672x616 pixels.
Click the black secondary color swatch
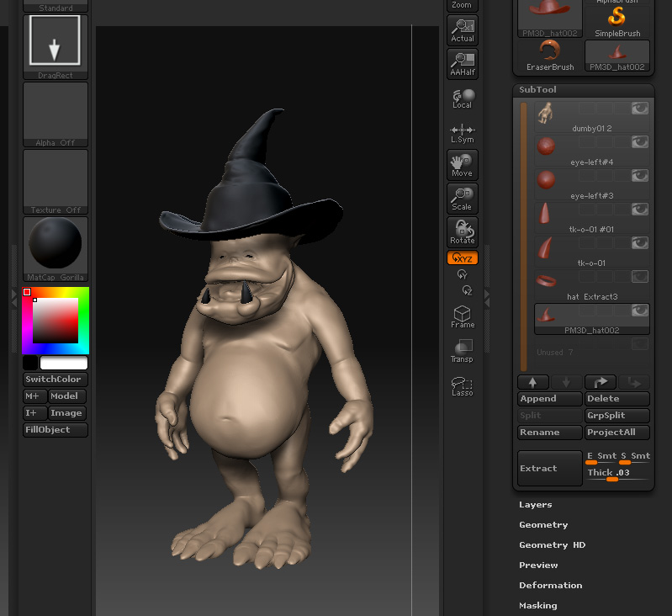(x=30, y=363)
